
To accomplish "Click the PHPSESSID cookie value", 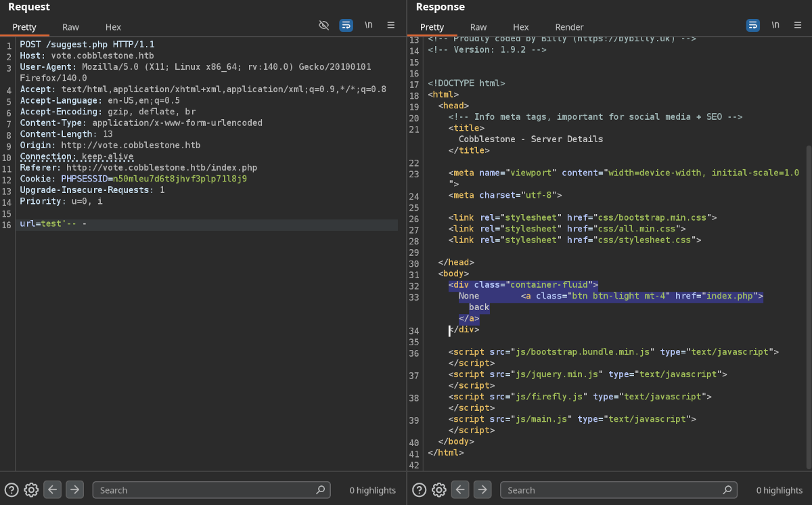I will pyautogui.click(x=179, y=179).
